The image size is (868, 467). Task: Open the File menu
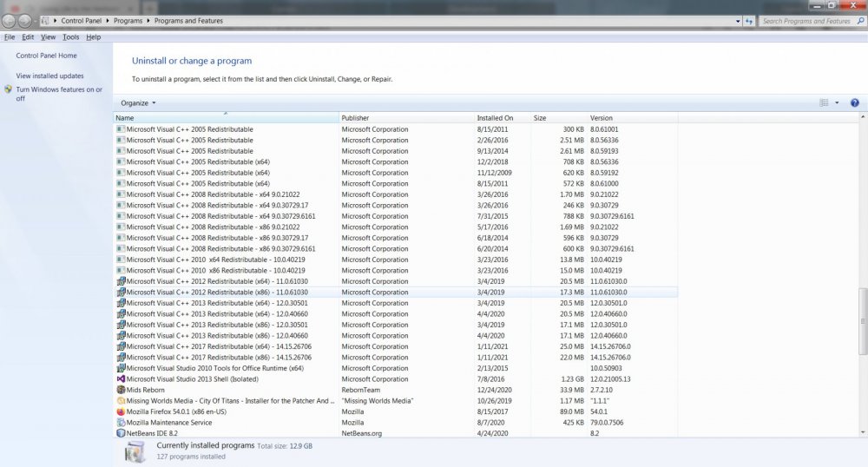(10, 37)
